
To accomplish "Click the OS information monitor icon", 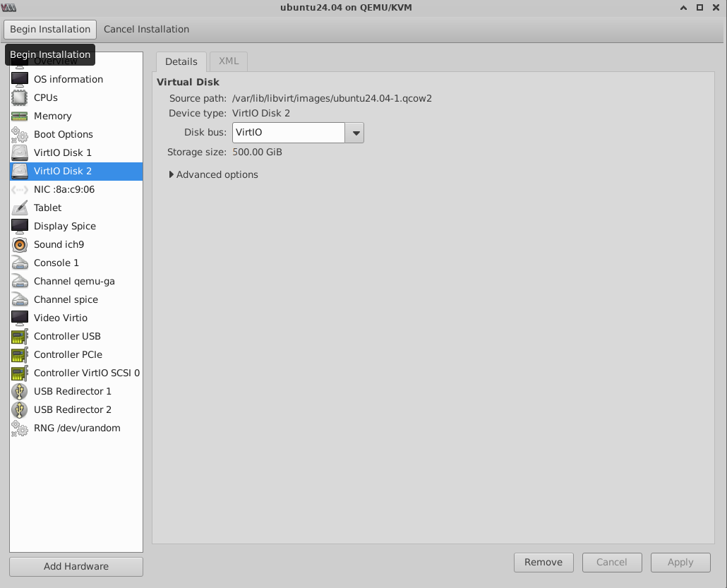I will coord(20,79).
